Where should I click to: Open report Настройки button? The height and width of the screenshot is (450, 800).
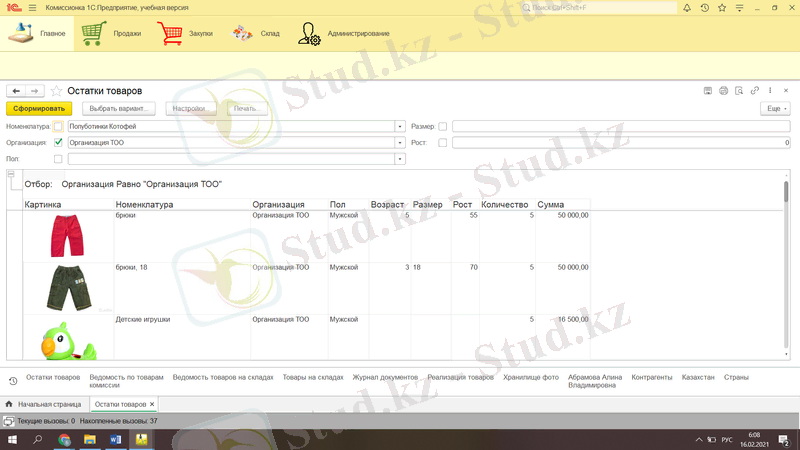[191, 109]
